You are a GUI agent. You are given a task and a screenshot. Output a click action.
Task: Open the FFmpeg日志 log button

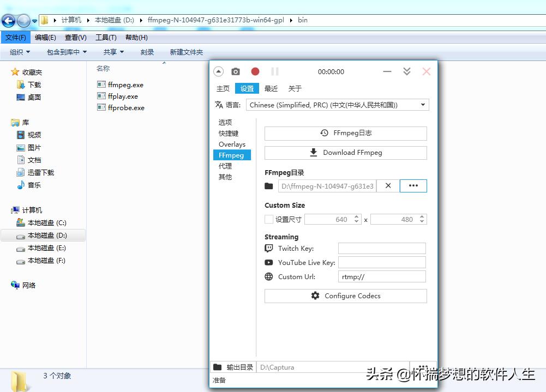346,133
